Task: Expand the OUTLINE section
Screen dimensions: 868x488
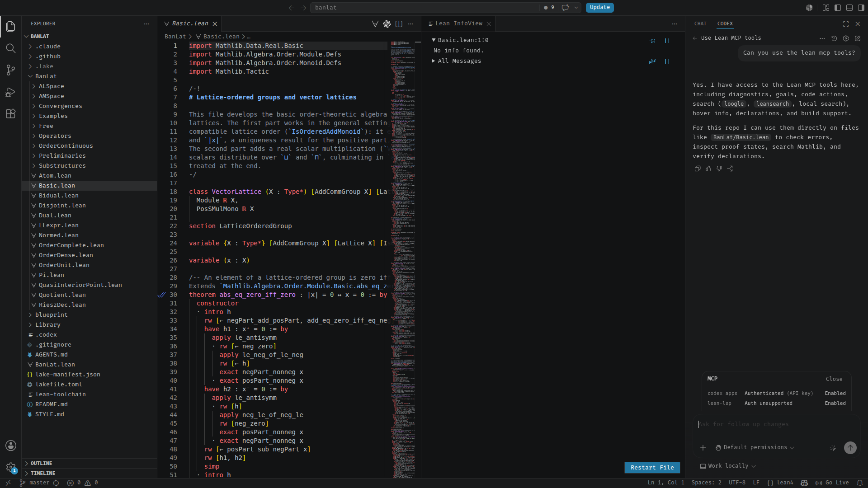Action: (x=41, y=464)
